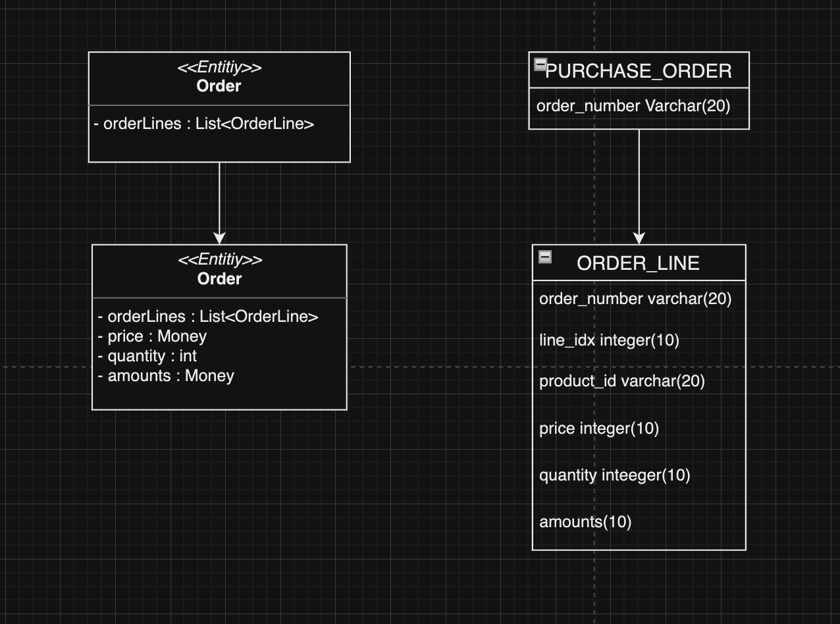Select the product_id varchar(20) row

click(639, 381)
